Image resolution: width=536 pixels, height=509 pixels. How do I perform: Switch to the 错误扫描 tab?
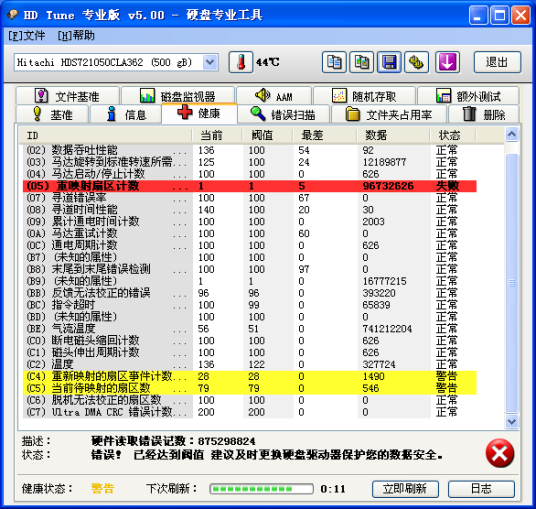pyautogui.click(x=283, y=115)
